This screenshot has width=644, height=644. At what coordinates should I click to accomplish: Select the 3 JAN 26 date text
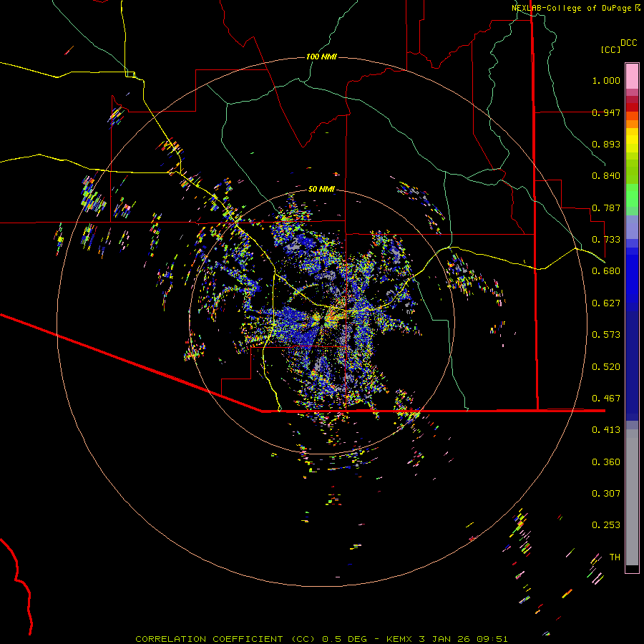[x=445, y=639]
